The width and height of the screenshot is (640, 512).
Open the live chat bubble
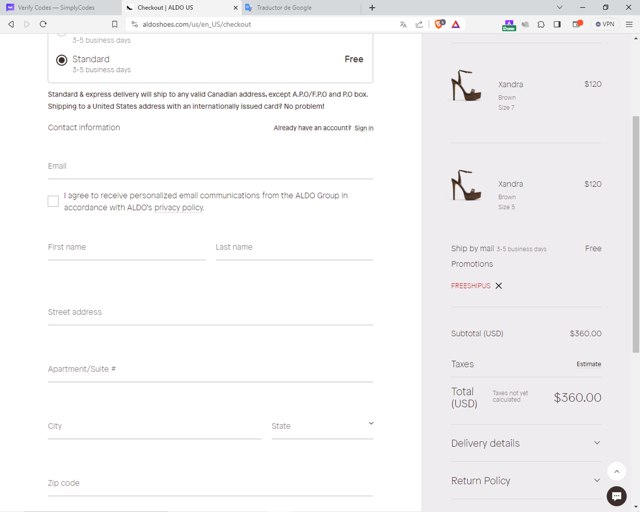pos(616,496)
